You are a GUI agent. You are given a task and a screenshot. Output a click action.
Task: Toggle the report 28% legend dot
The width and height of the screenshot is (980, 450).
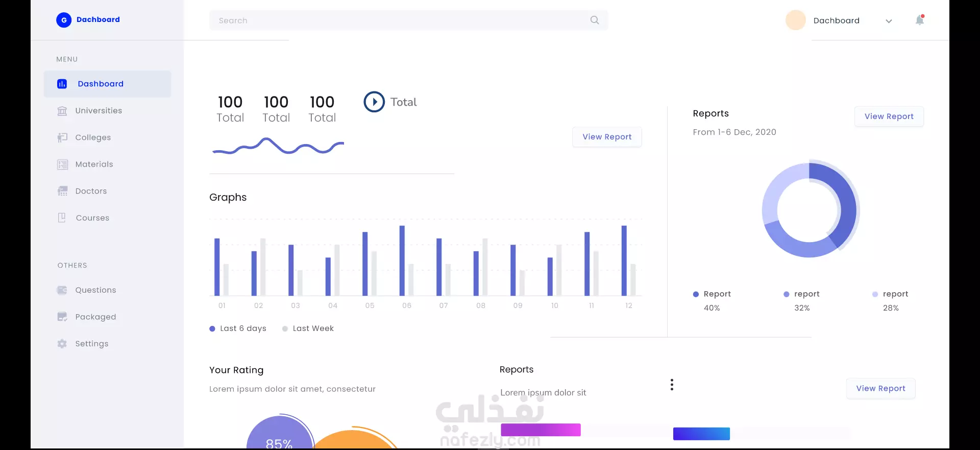coord(875,294)
